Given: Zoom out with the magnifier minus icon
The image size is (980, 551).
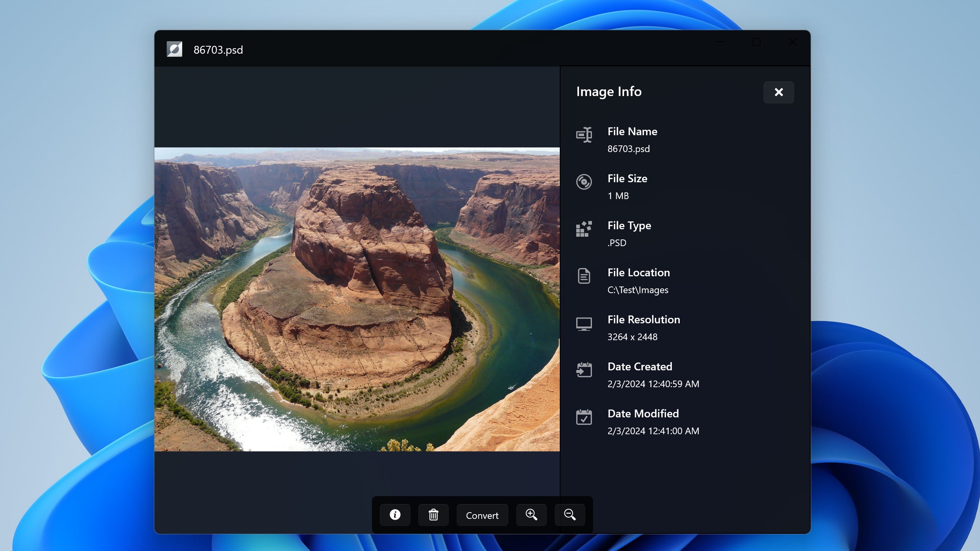Looking at the screenshot, I should coord(570,515).
